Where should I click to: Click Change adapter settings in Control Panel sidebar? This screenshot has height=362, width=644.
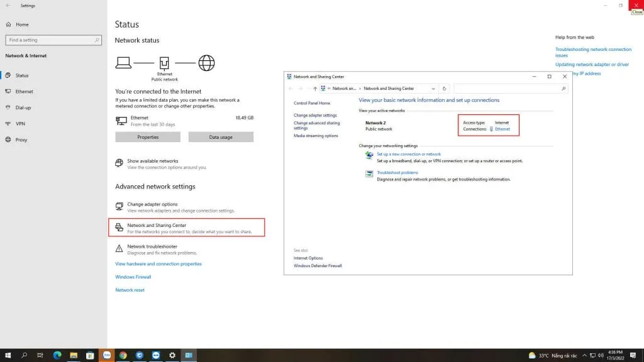[315, 116]
